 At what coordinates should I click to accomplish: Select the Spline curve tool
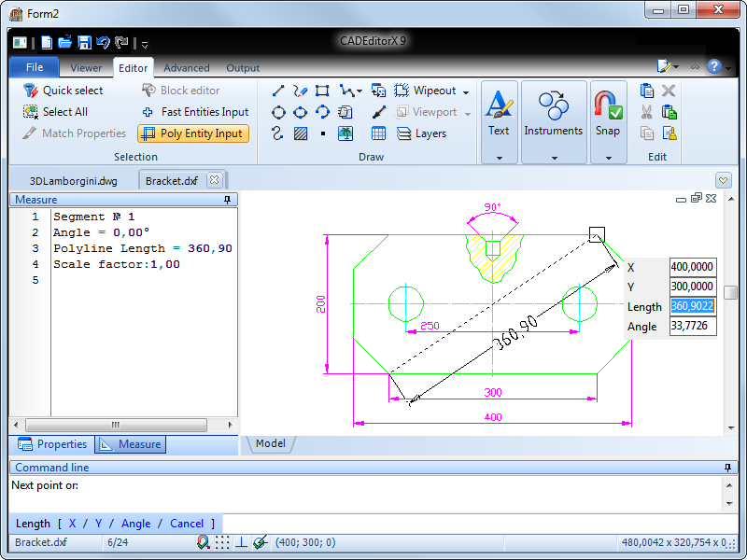point(277,133)
